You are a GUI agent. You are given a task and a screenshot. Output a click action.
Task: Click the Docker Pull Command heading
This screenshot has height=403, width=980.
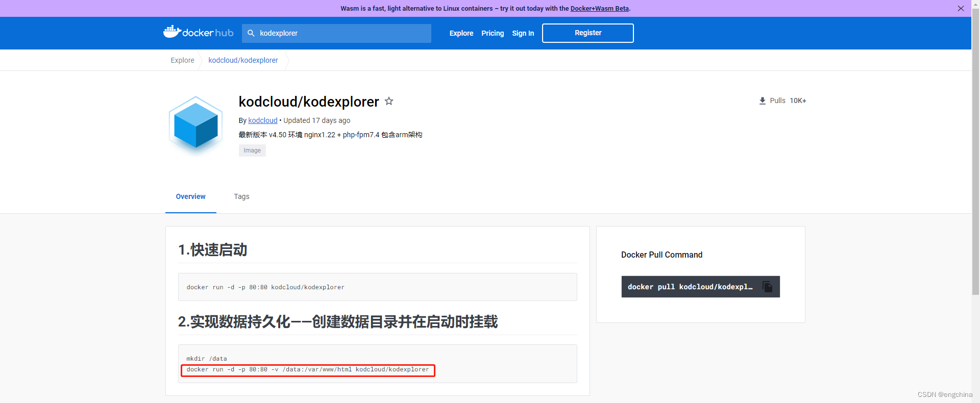point(661,255)
